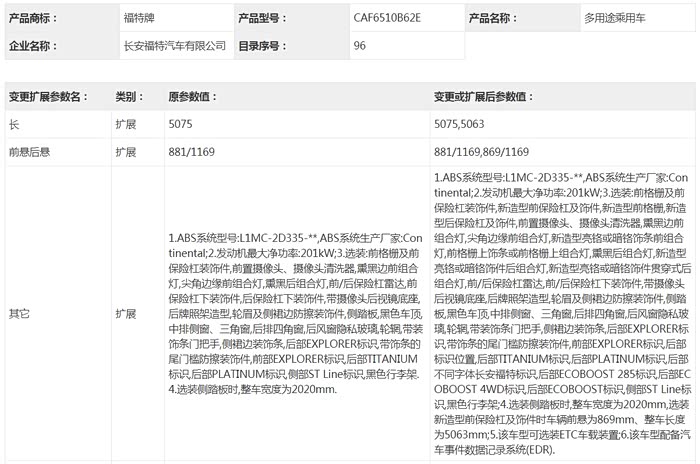
Task: Click the 变更扩展参数名 column header
Action: [48, 96]
